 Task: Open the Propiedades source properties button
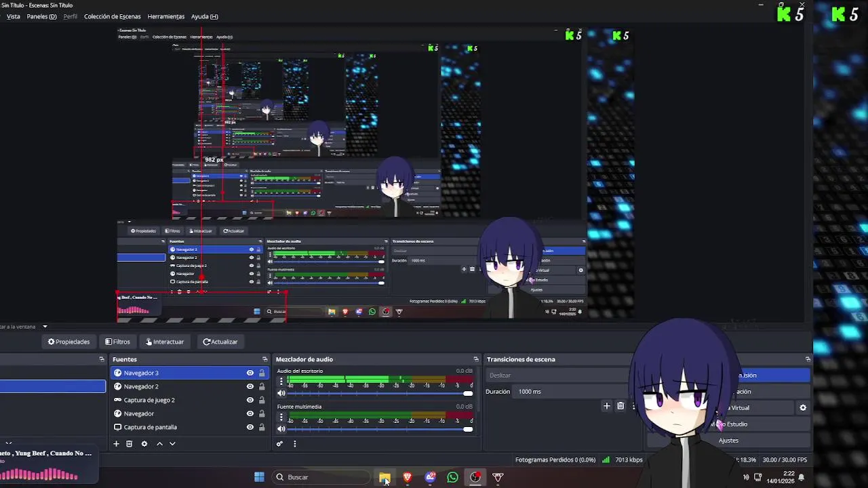[68, 342]
